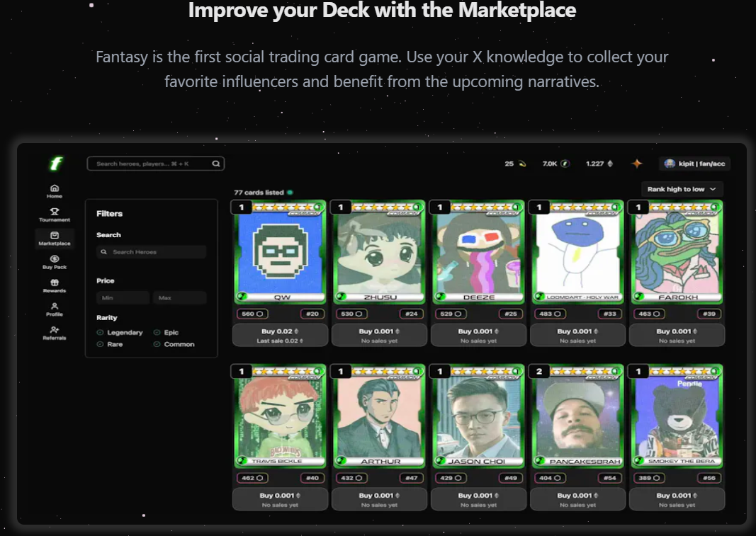This screenshot has width=756, height=536.
Task: Click the orange star icon in header
Action: pos(637,164)
